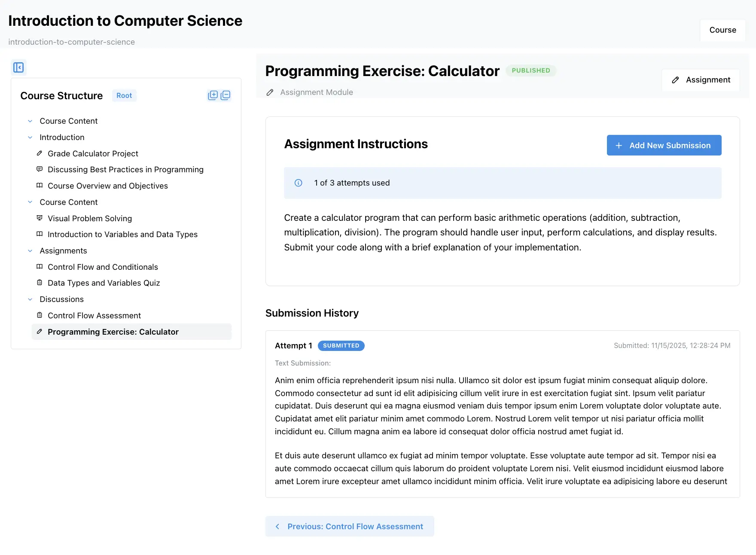
Task: Click the pencil icon next to Grade Calculator Project
Action: pos(40,153)
